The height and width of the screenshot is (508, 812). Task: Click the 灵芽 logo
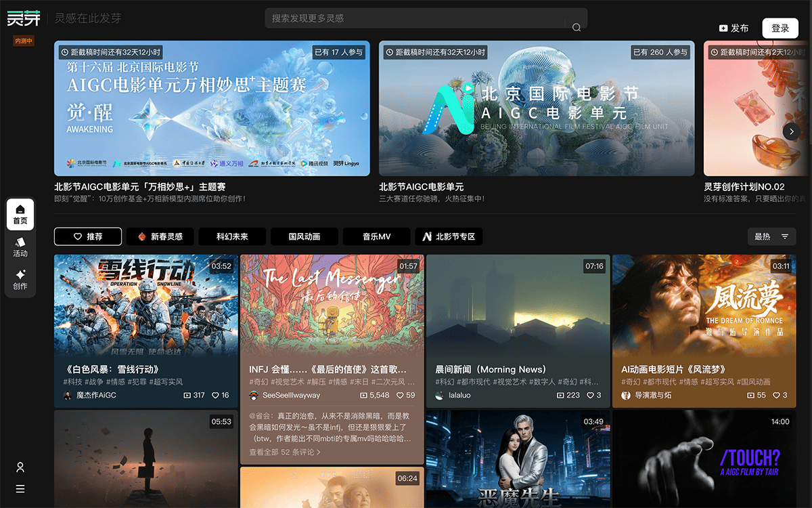pos(24,18)
